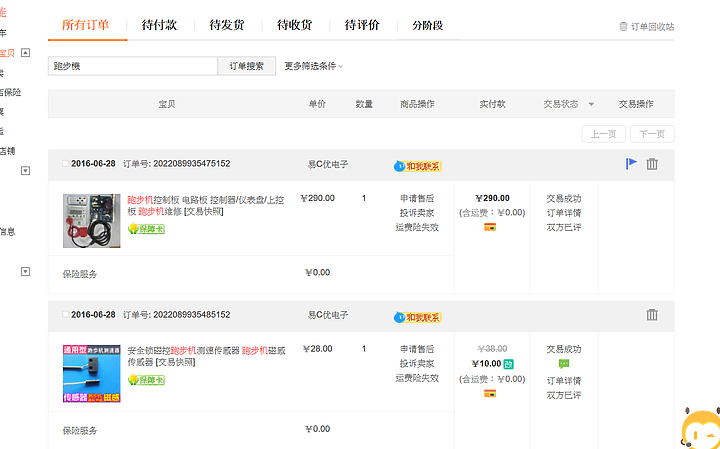
Task: Click 投诉卖家 for the ¥28.00 item
Action: [x=417, y=364]
